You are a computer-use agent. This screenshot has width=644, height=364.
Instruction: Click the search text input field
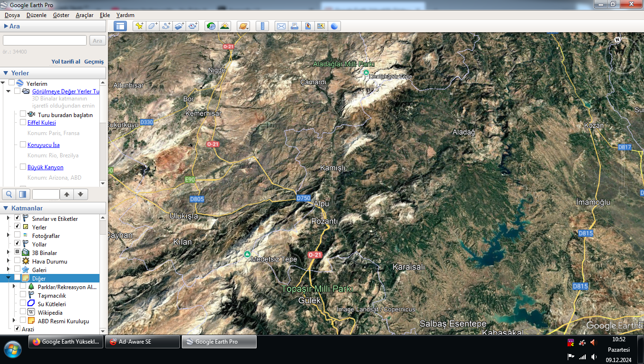tap(45, 41)
